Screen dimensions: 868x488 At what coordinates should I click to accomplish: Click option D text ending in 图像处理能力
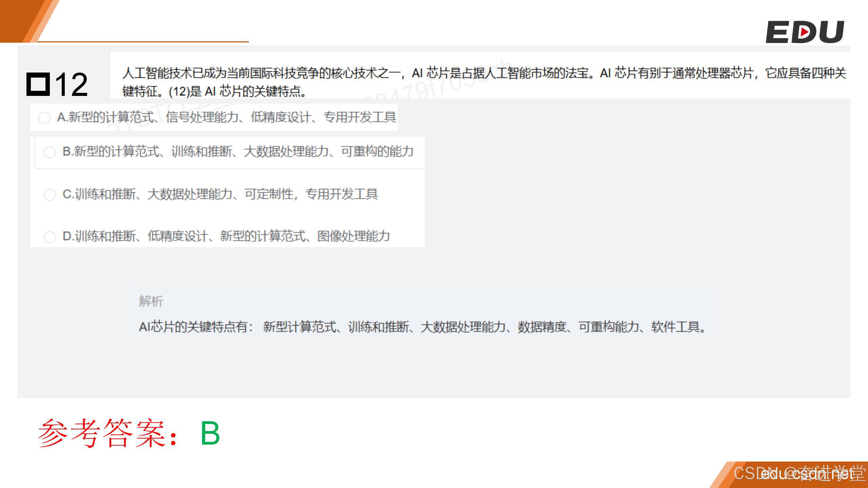coord(226,236)
